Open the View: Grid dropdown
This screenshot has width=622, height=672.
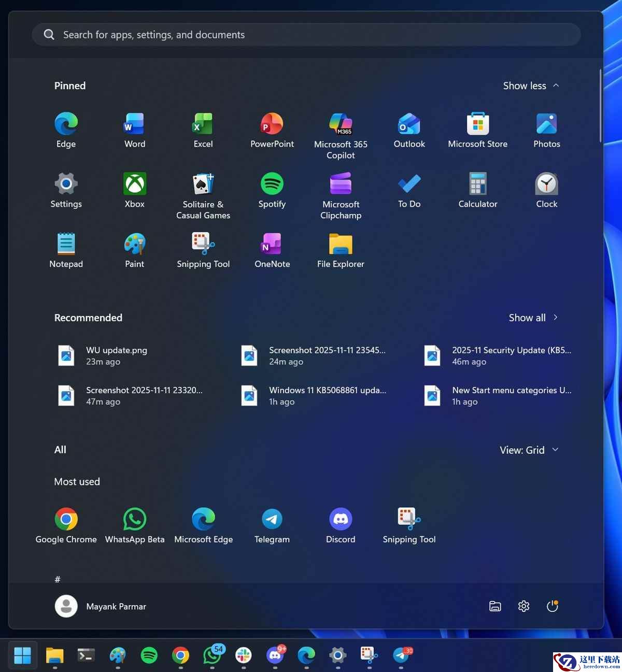pyautogui.click(x=529, y=450)
